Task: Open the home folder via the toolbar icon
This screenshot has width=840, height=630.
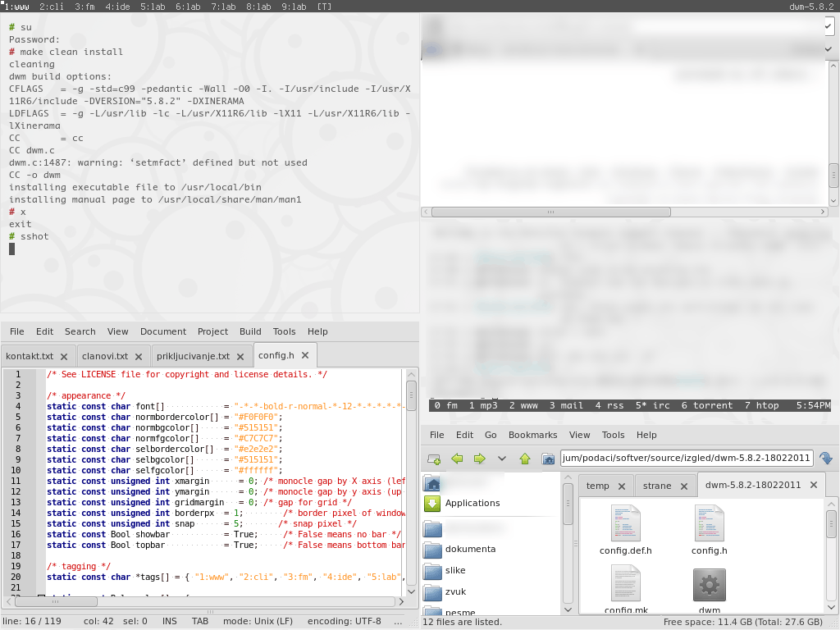Action: [x=546, y=459]
